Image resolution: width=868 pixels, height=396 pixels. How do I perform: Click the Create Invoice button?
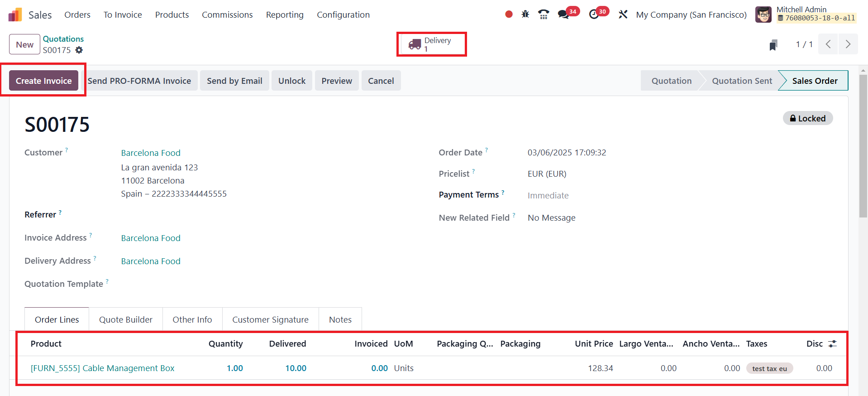(43, 81)
